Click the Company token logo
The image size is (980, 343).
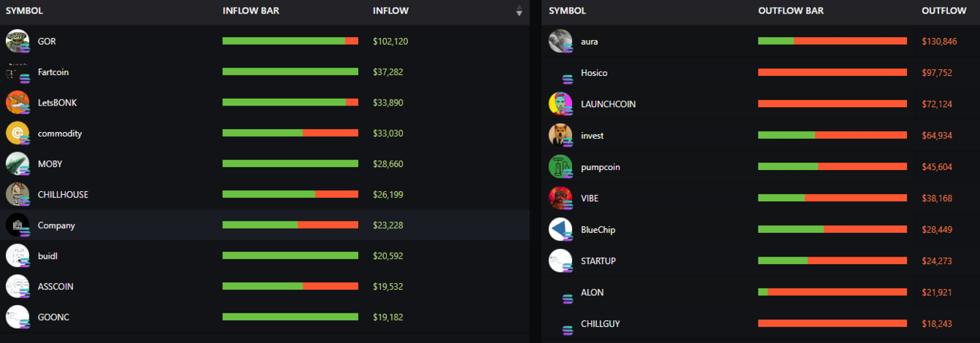(17, 225)
